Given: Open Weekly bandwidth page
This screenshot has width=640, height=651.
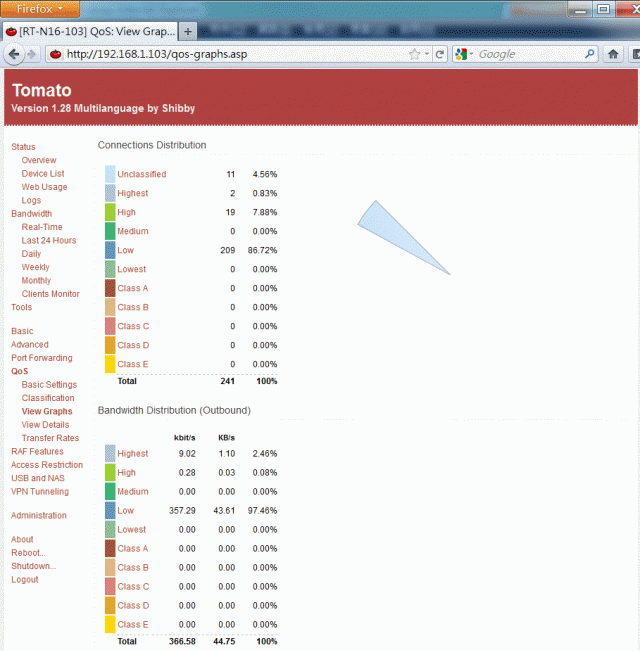Looking at the screenshot, I should [35, 267].
